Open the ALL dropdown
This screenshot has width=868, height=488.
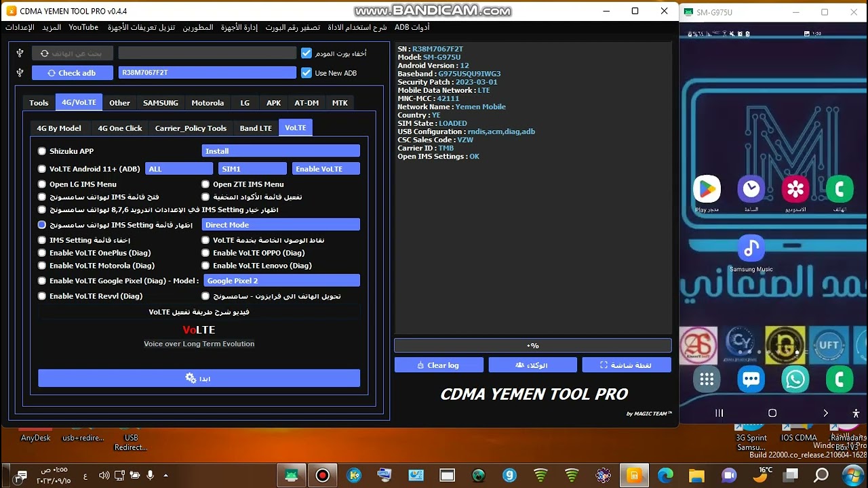coord(179,169)
